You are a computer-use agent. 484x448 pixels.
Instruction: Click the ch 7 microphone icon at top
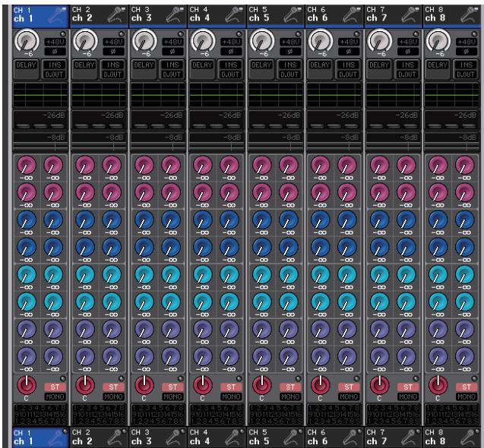coord(410,15)
